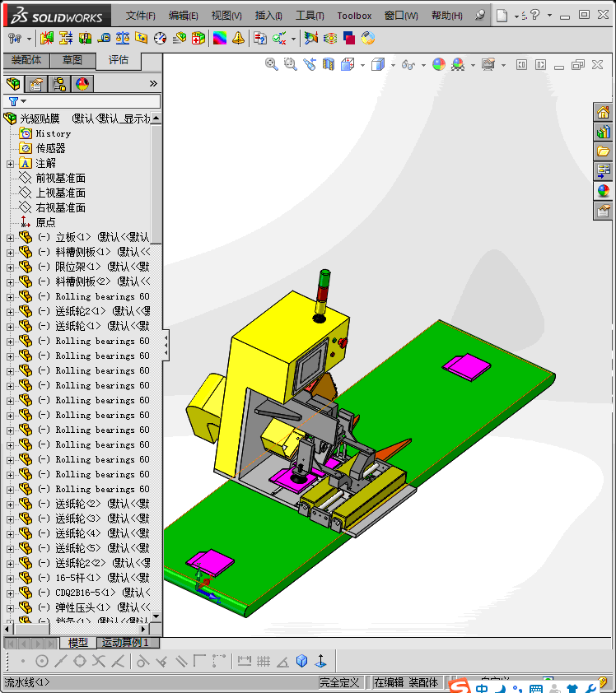616x693 pixels.
Task: Toggle Section View icon
Action: (329, 64)
